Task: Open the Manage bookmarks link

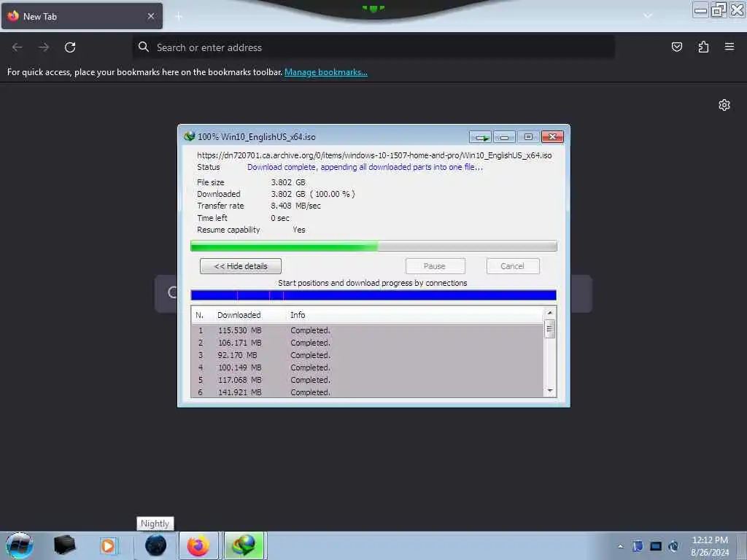Action: coord(326,72)
